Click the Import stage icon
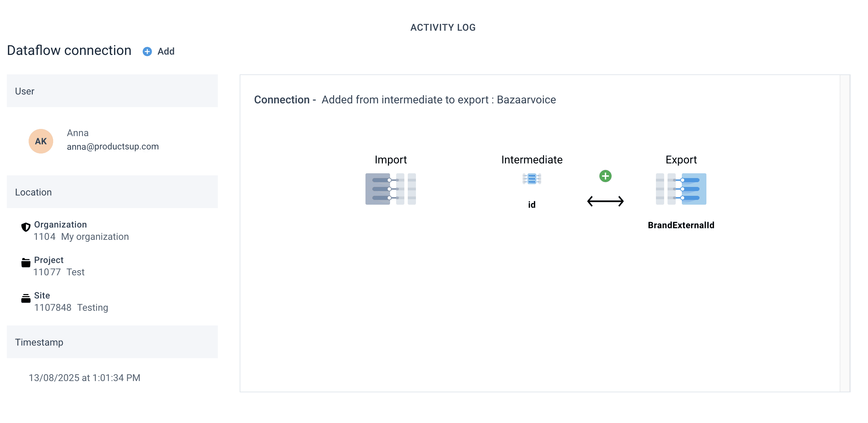This screenshot has width=868, height=423. click(390, 189)
